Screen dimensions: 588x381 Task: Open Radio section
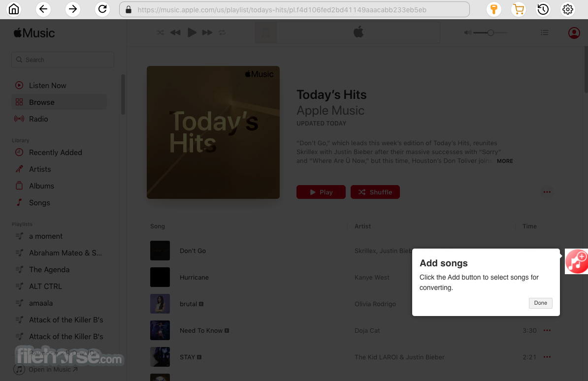38,119
